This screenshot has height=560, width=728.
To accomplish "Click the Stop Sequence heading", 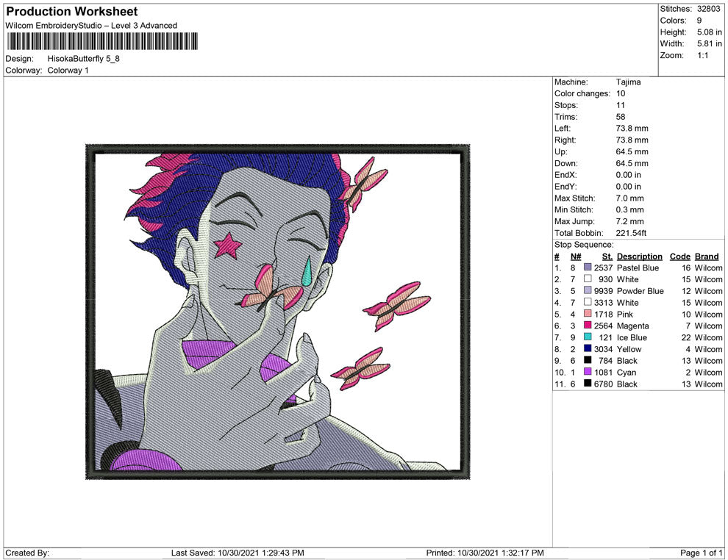I will pyautogui.click(x=584, y=245).
